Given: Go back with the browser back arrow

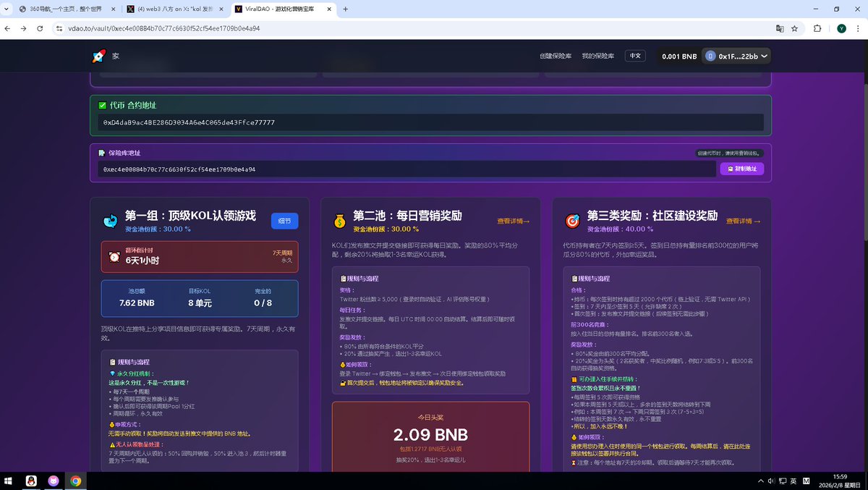Looking at the screenshot, I should [8, 28].
